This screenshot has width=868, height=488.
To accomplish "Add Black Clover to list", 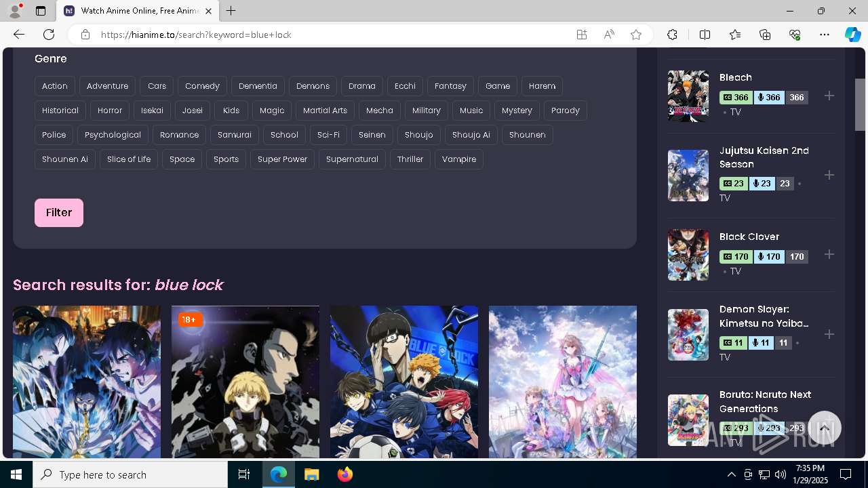I will pyautogui.click(x=829, y=254).
